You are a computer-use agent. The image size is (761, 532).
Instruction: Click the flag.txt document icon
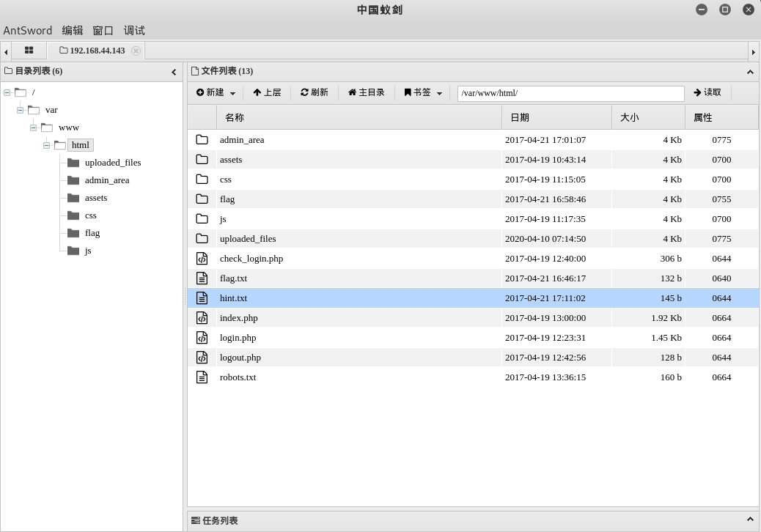coord(202,278)
